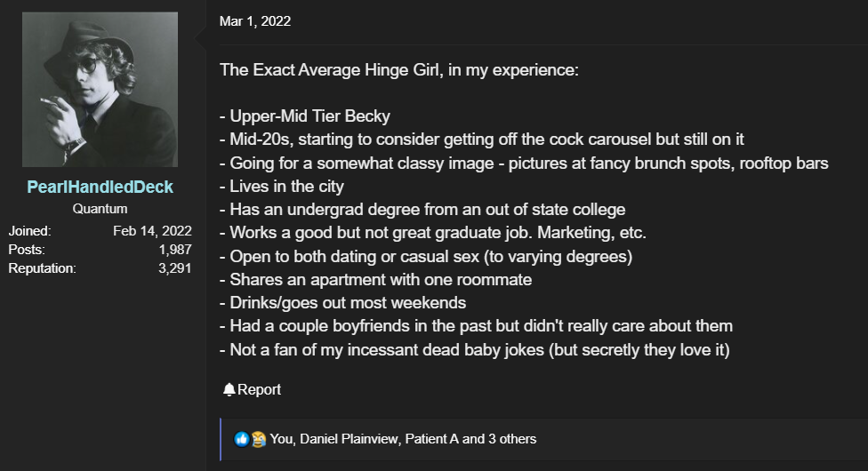Click the 3,291 reputation value
This screenshot has width=868, height=471.
click(175, 267)
